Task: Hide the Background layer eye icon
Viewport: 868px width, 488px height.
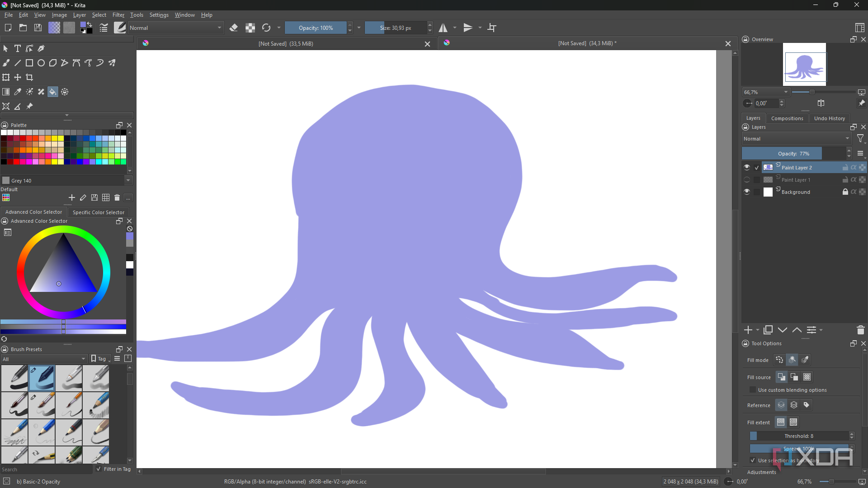Action: point(747,192)
